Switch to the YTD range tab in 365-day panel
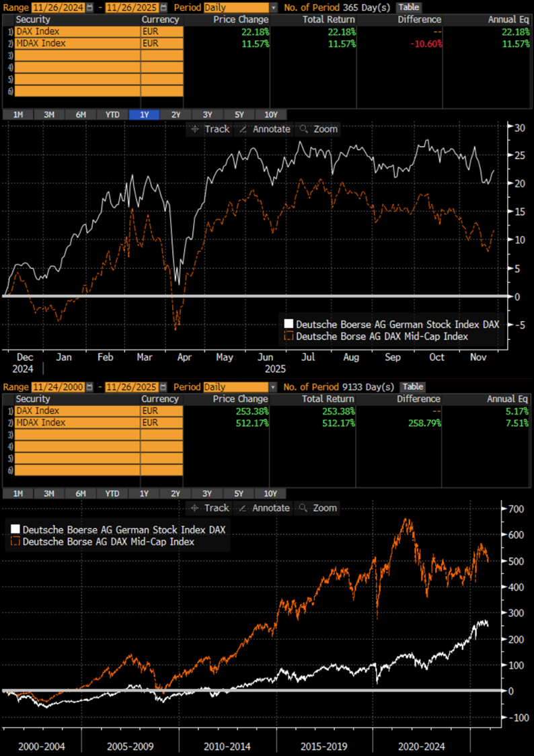534x756 pixels. click(x=112, y=114)
